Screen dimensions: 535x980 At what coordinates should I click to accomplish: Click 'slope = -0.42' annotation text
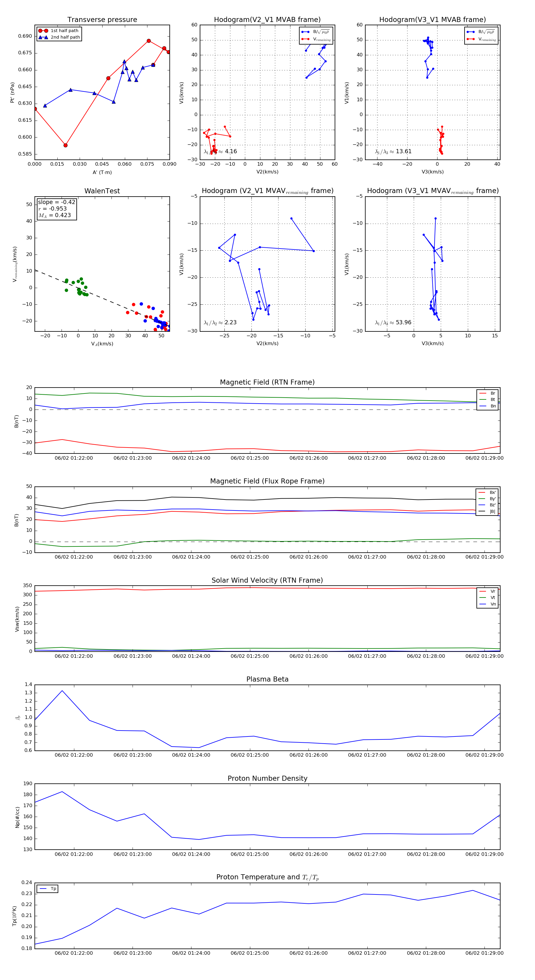[x=56, y=202]
